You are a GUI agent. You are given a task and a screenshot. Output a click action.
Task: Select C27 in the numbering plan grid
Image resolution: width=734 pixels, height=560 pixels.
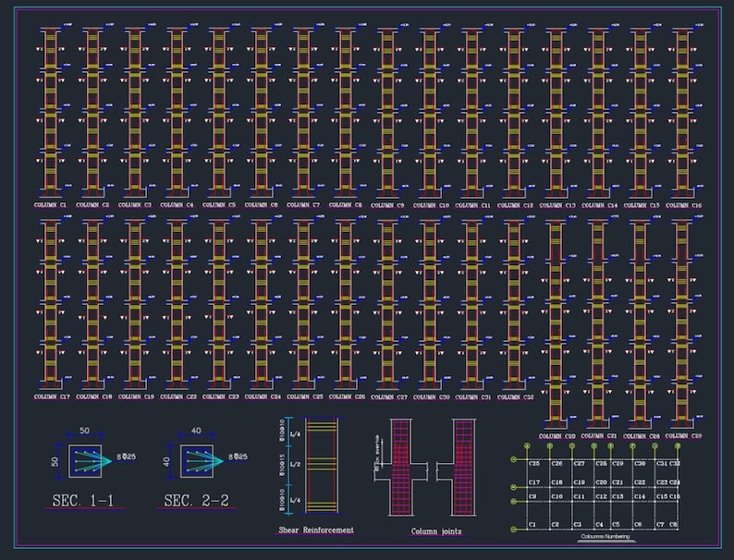(x=579, y=464)
